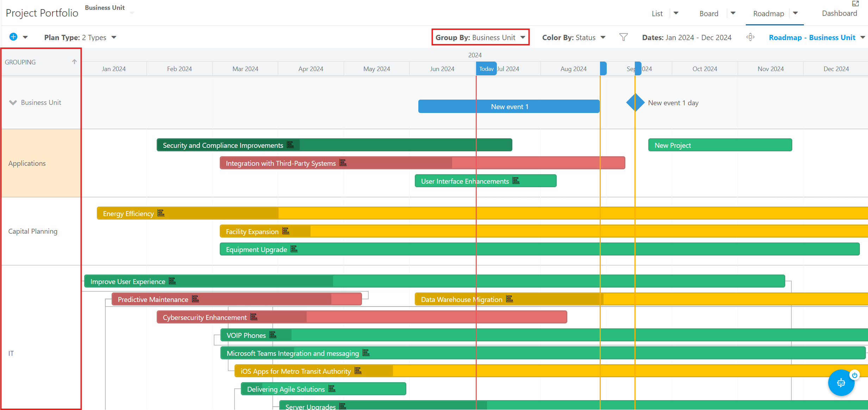
Task: Open the Security and Compliance Improvements details icon
Action: [x=290, y=145]
